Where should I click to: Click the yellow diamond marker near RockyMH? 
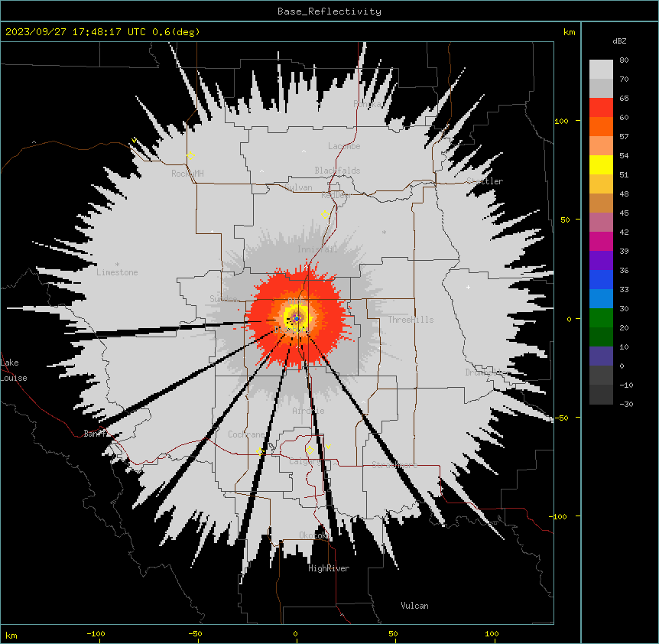[x=190, y=156]
